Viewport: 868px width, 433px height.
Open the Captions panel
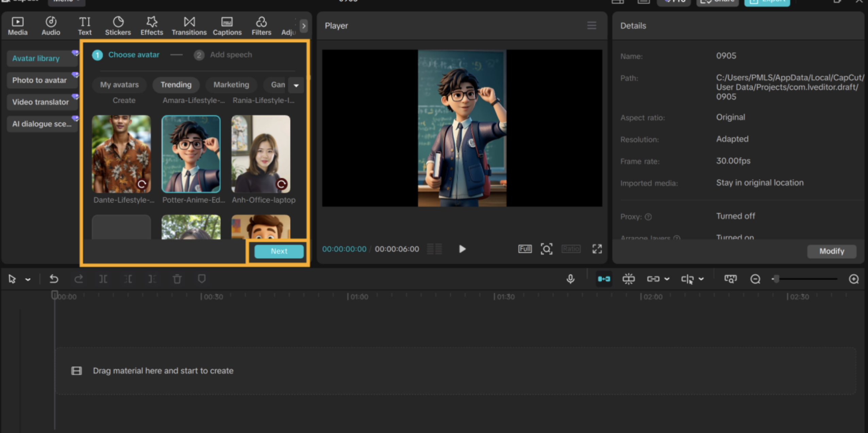tap(227, 26)
